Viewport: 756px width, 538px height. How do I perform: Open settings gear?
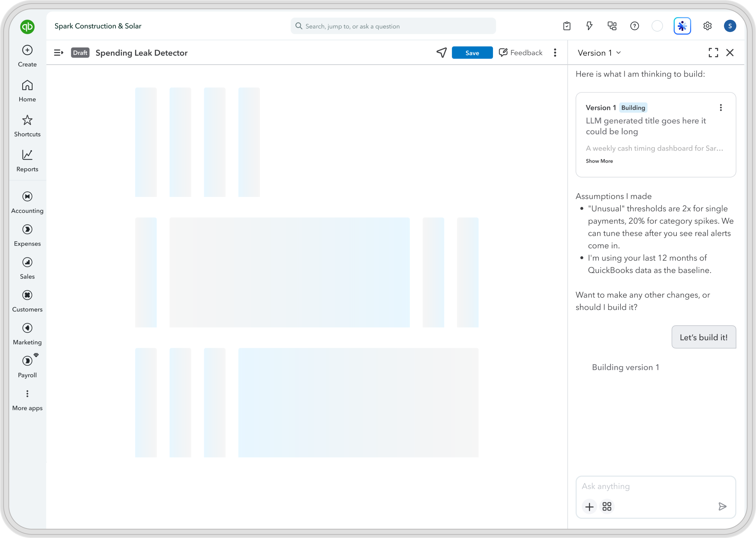click(x=707, y=26)
